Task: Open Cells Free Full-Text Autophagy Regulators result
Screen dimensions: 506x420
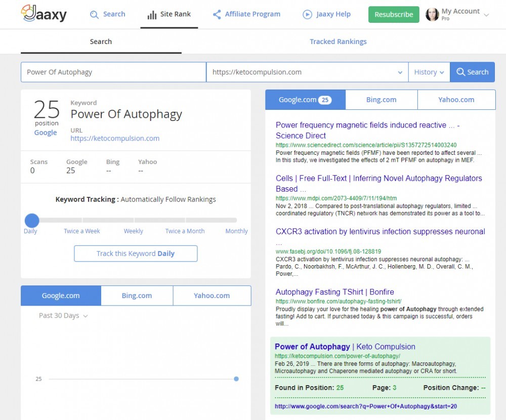Action: coord(379,183)
